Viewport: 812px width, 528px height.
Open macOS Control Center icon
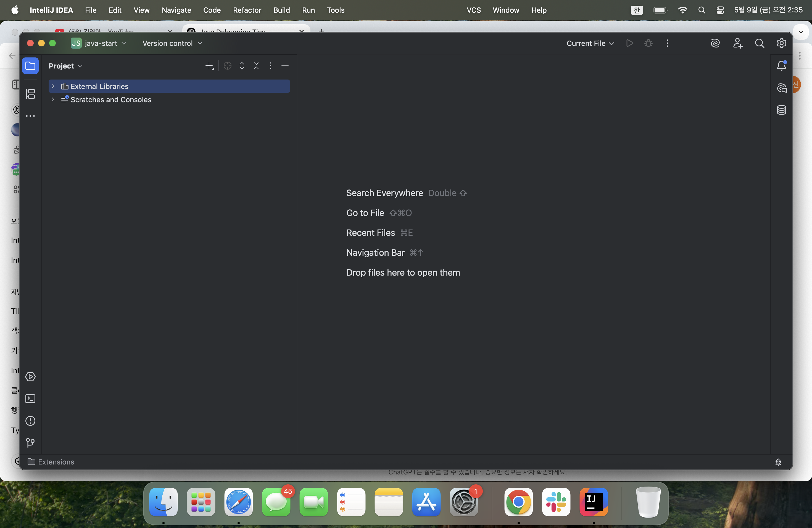pyautogui.click(x=720, y=10)
